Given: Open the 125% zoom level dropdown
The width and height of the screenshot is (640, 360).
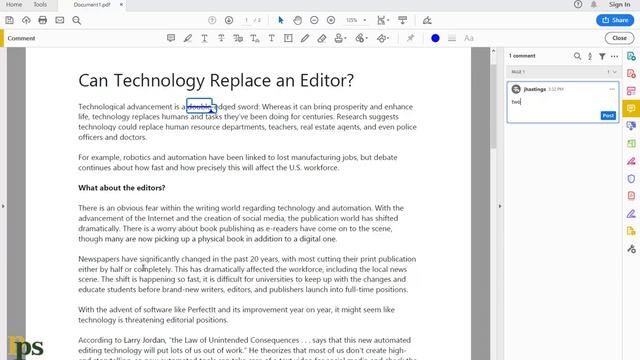Looking at the screenshot, I should (x=356, y=20).
